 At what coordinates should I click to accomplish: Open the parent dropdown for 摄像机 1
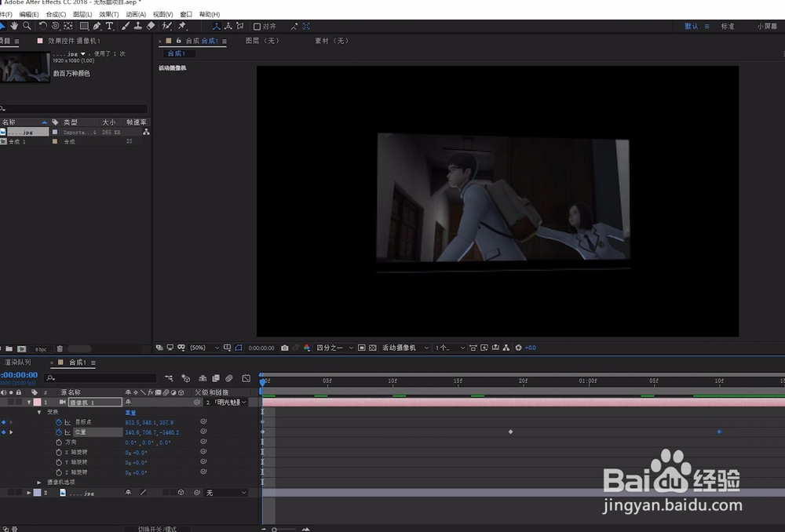[226, 403]
